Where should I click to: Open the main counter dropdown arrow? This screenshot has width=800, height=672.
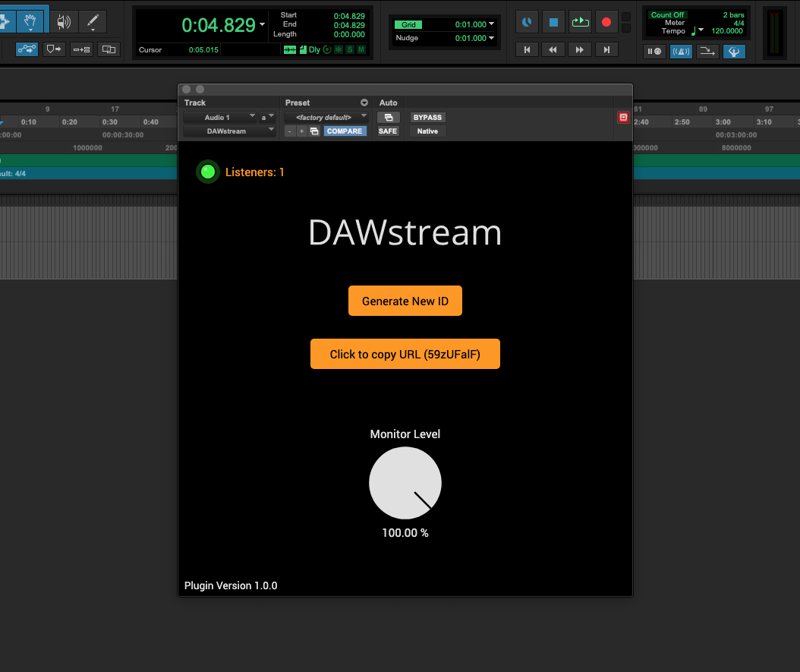[x=262, y=24]
